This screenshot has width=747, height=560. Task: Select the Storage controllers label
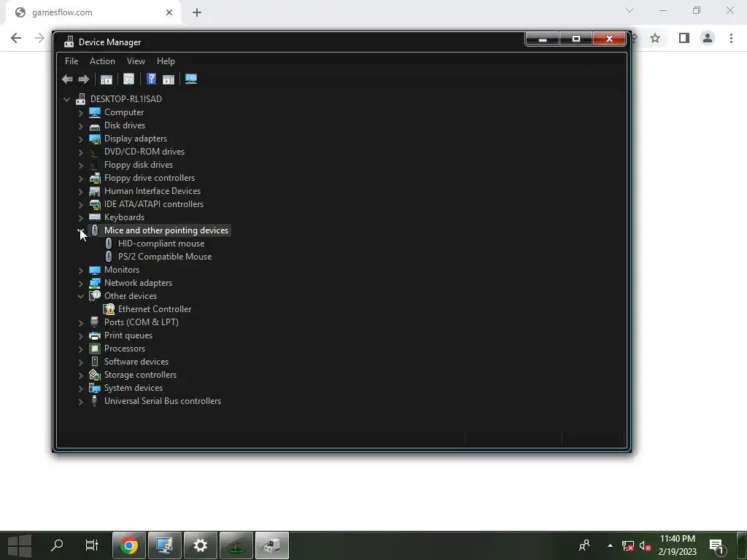[x=140, y=375]
